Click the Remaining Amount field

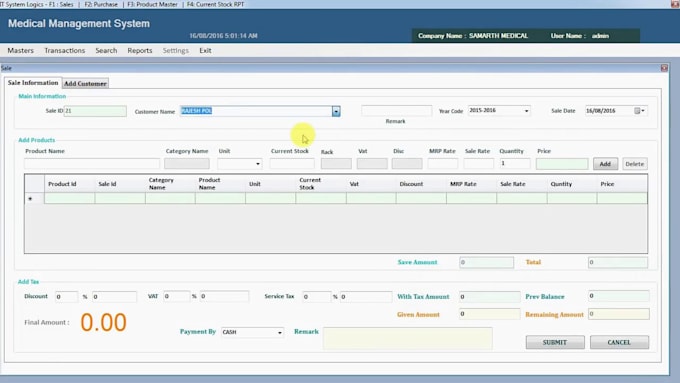[619, 314]
